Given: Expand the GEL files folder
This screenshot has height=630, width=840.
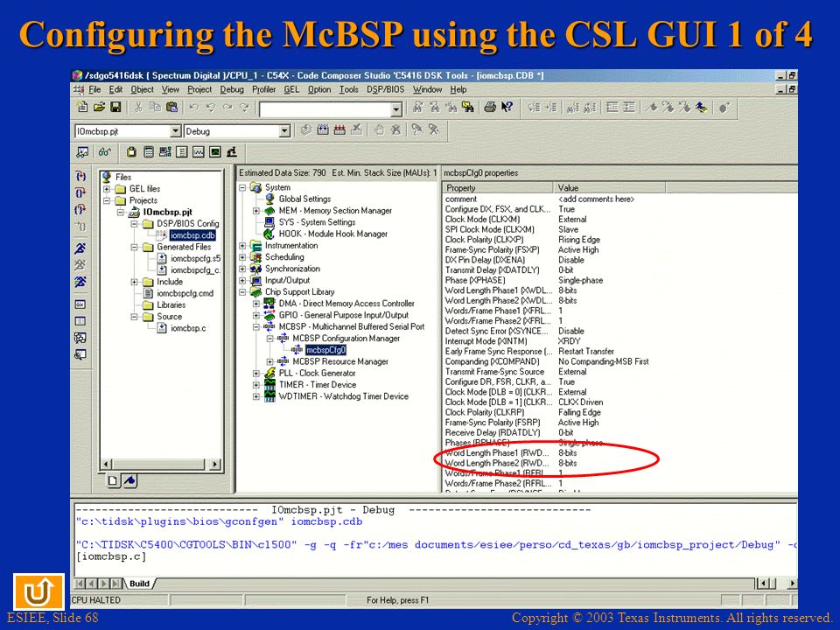Looking at the screenshot, I should pos(107,189).
